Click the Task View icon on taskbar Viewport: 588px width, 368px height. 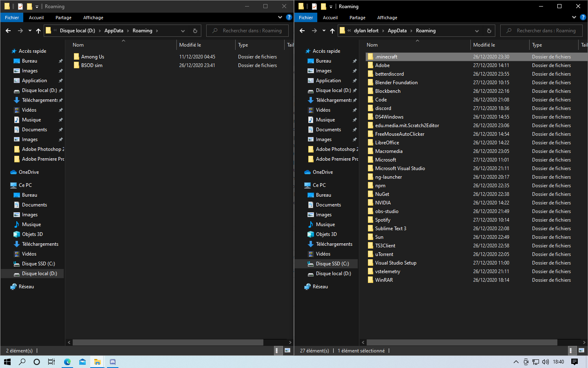pos(51,361)
